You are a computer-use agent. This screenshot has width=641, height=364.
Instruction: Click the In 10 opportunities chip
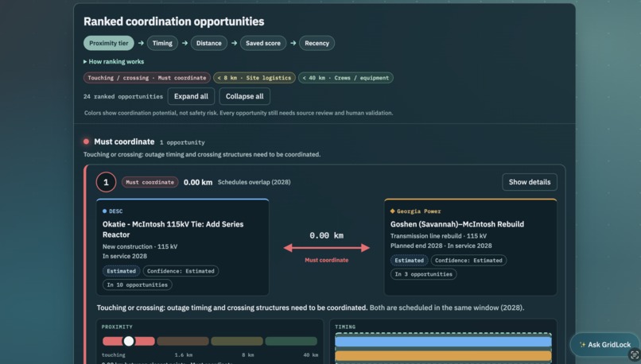click(137, 285)
